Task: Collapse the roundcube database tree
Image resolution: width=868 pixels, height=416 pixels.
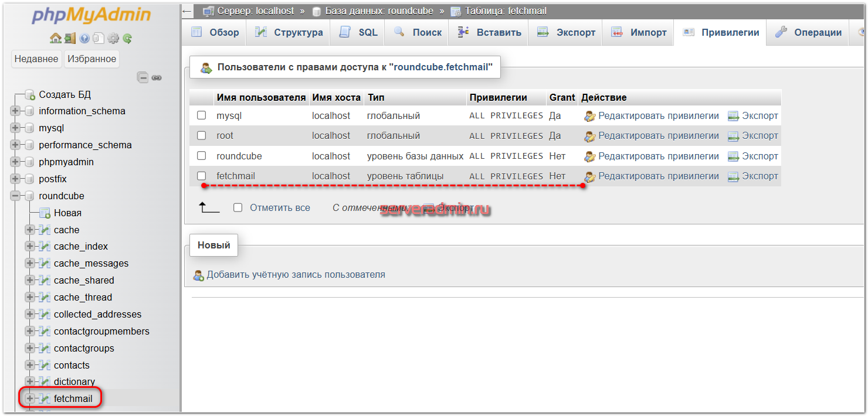Action: [x=15, y=196]
